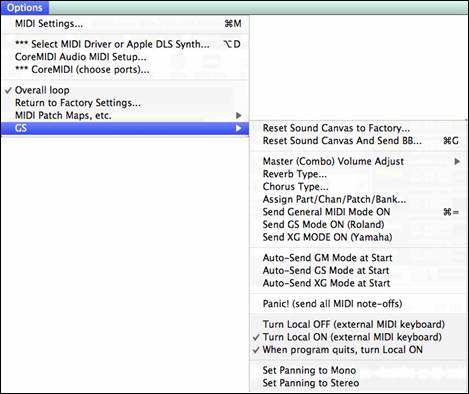Click Send XG MODE ON (Yamaha)
469x394 pixels.
coord(358,237)
